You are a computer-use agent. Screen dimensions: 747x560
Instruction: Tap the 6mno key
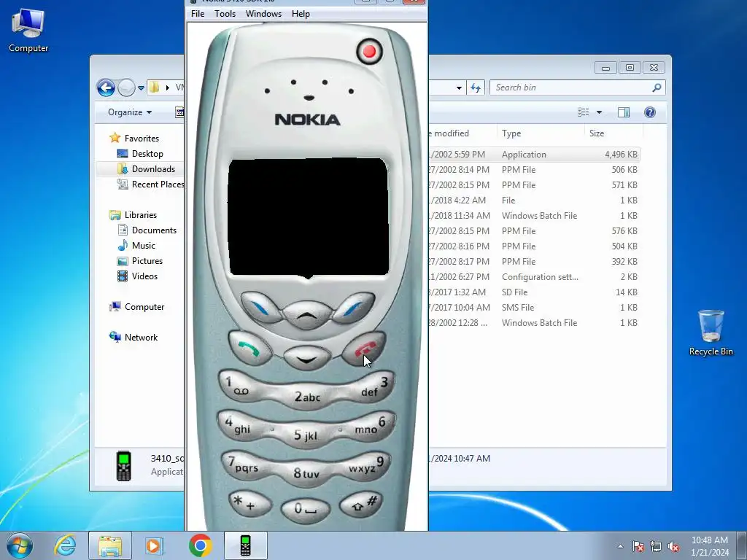(x=373, y=425)
